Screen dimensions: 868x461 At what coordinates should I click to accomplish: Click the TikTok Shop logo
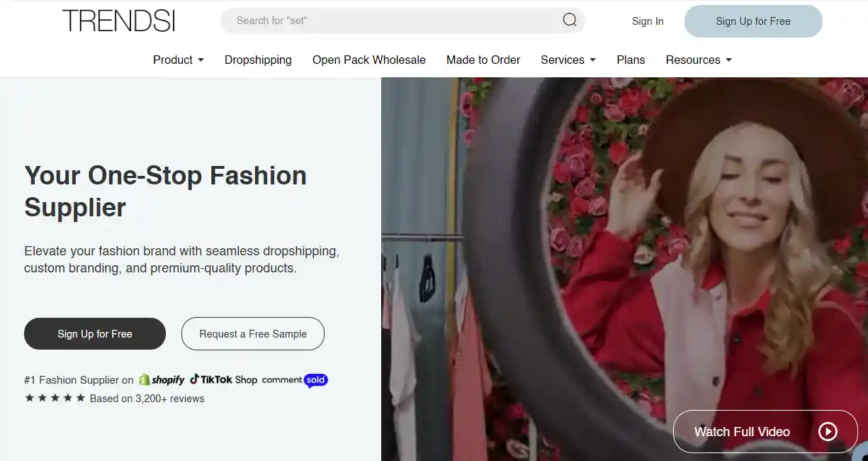tap(223, 379)
